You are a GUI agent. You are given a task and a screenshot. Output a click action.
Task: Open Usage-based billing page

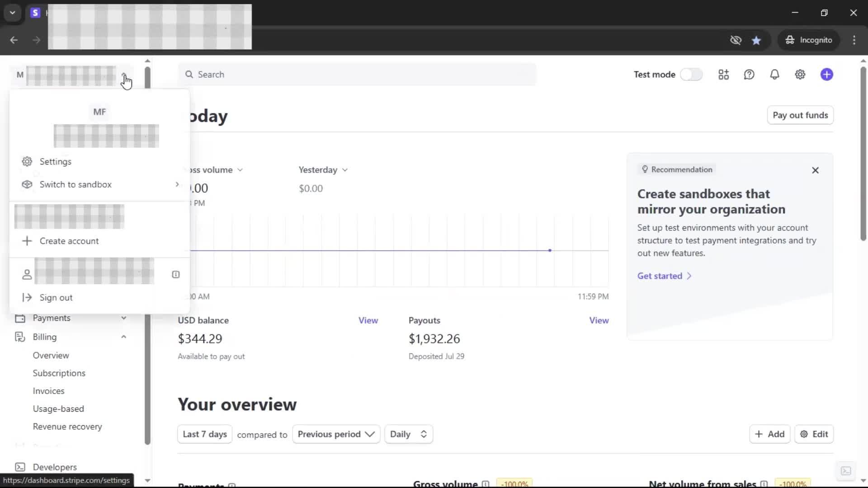click(x=58, y=409)
